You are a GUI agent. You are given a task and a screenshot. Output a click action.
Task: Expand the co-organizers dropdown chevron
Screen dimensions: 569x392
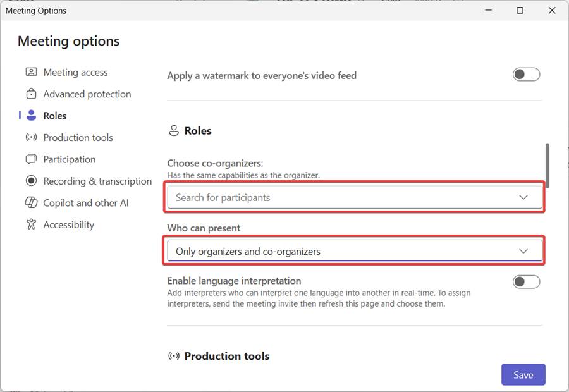click(523, 197)
